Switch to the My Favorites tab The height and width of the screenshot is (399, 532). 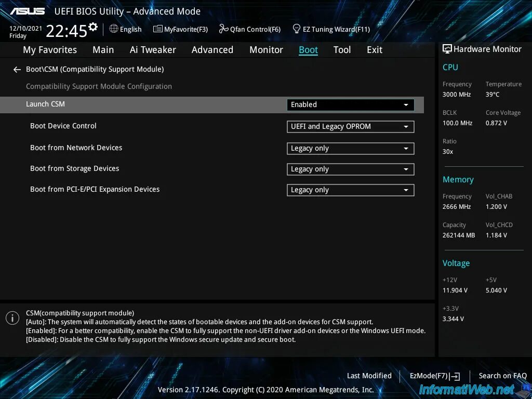tap(50, 50)
